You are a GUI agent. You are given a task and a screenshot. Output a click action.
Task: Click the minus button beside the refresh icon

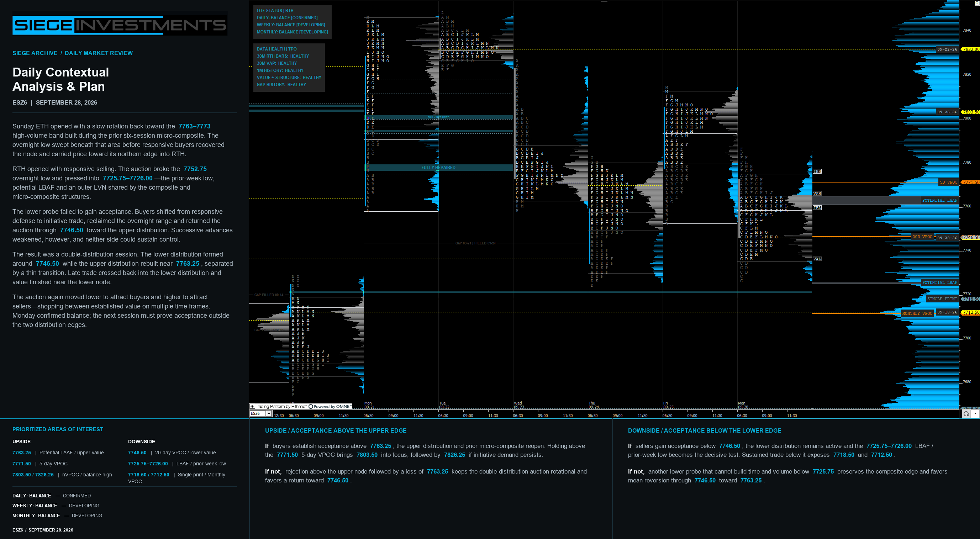pyautogui.click(x=975, y=413)
